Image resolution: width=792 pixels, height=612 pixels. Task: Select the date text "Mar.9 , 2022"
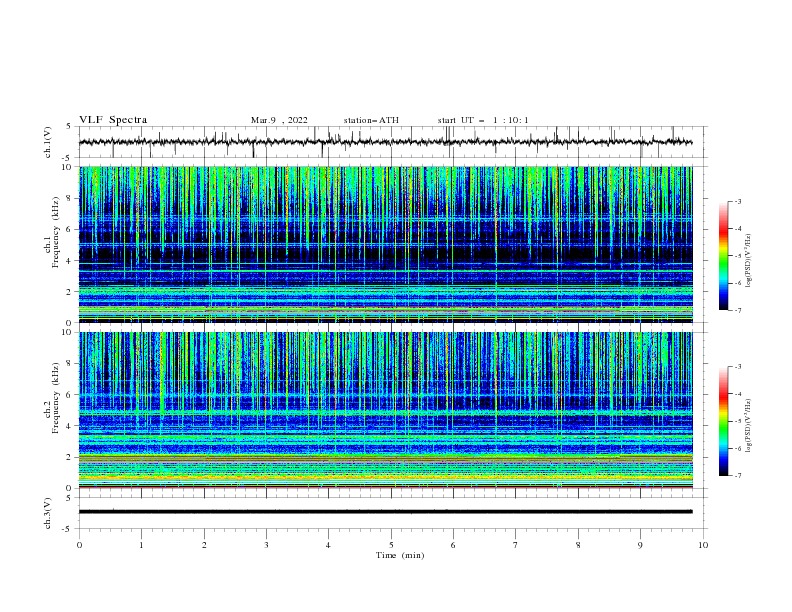279,120
